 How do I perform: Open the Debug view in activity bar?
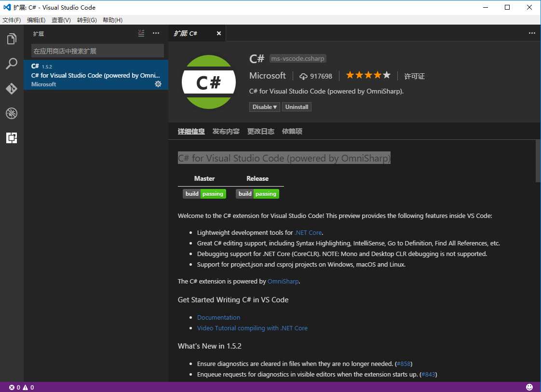(x=12, y=113)
